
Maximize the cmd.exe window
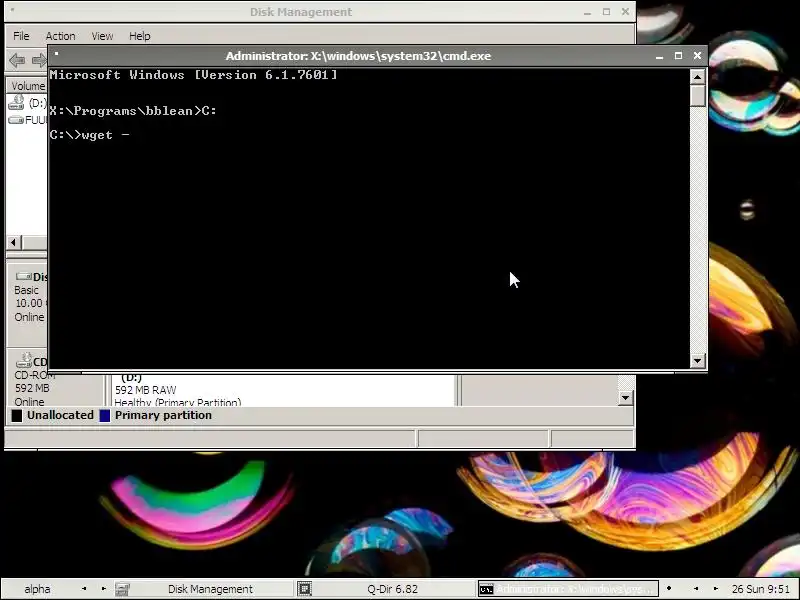pos(678,56)
